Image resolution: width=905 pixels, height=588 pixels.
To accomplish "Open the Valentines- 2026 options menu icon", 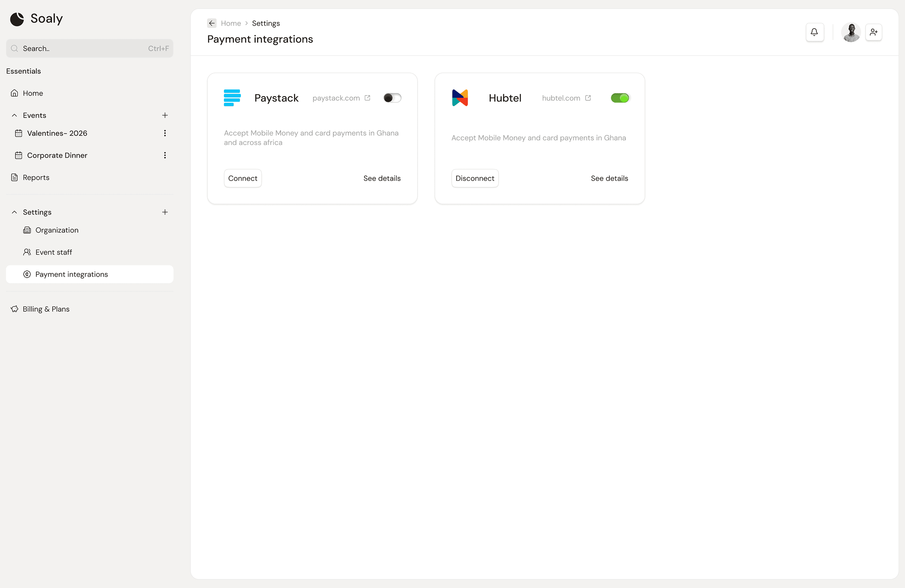I will click(x=165, y=133).
